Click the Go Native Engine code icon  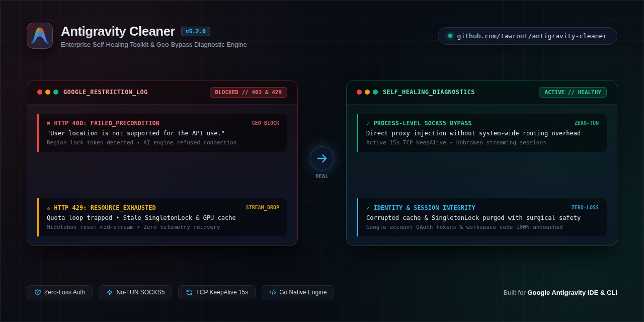273,292
